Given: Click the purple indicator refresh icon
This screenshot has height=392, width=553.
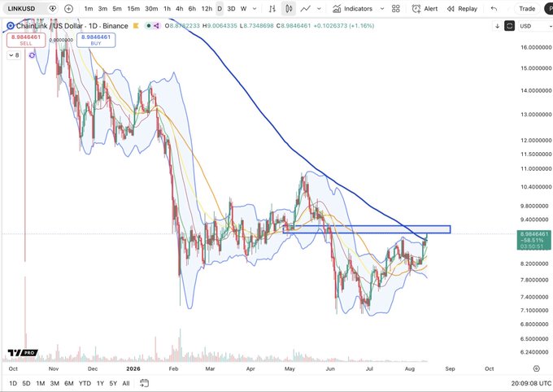Looking at the screenshot, I should (32, 55).
